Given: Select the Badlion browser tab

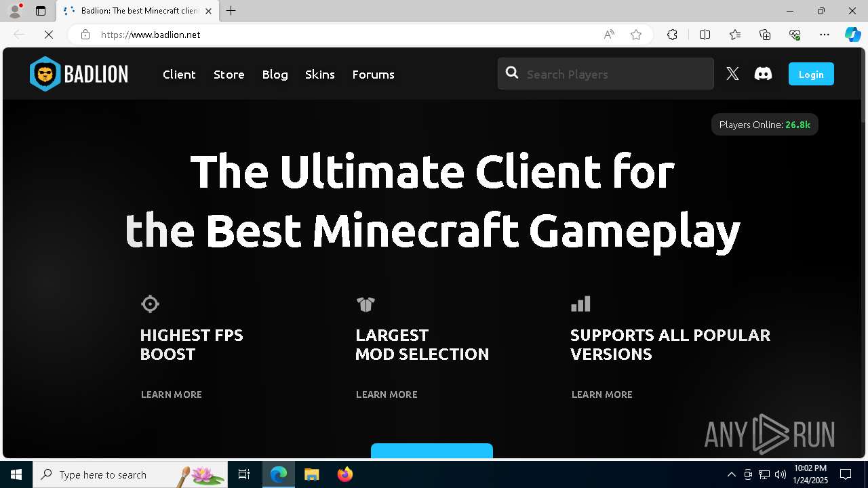Looking at the screenshot, I should [138, 11].
